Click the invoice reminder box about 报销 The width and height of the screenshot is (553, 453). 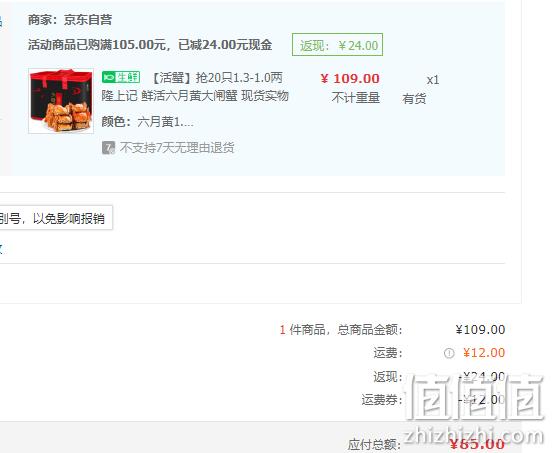pos(56,218)
